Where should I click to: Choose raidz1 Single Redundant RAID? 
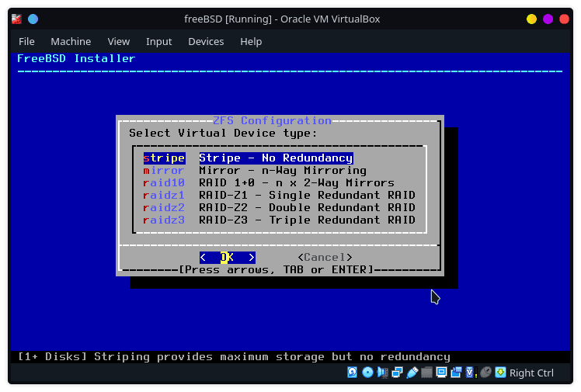tap(279, 195)
